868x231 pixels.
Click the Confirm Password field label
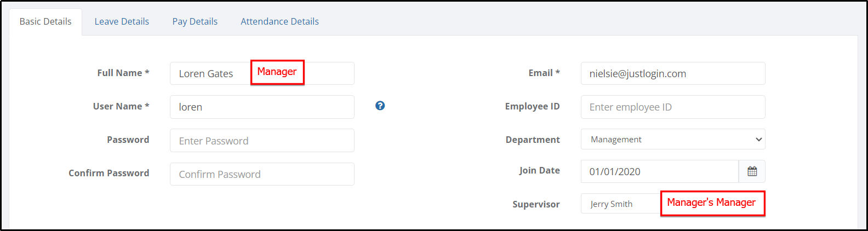[x=108, y=173]
